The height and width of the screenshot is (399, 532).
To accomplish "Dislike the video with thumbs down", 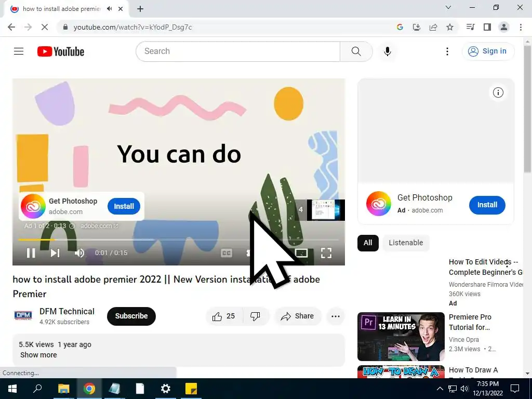I will tap(256, 316).
